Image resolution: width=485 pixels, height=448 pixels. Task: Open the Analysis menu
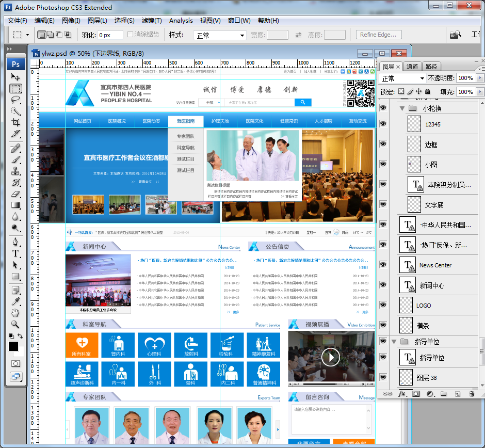(181, 21)
